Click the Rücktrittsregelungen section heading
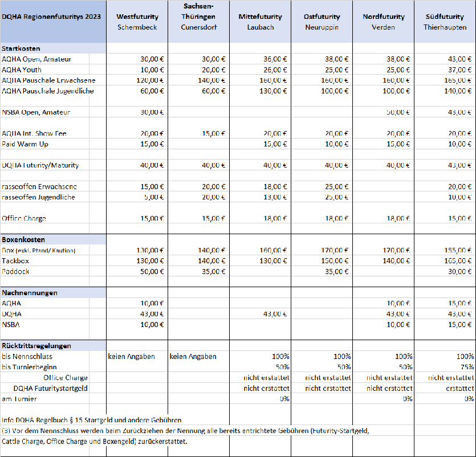This screenshot has height=457, width=476. [x=36, y=346]
